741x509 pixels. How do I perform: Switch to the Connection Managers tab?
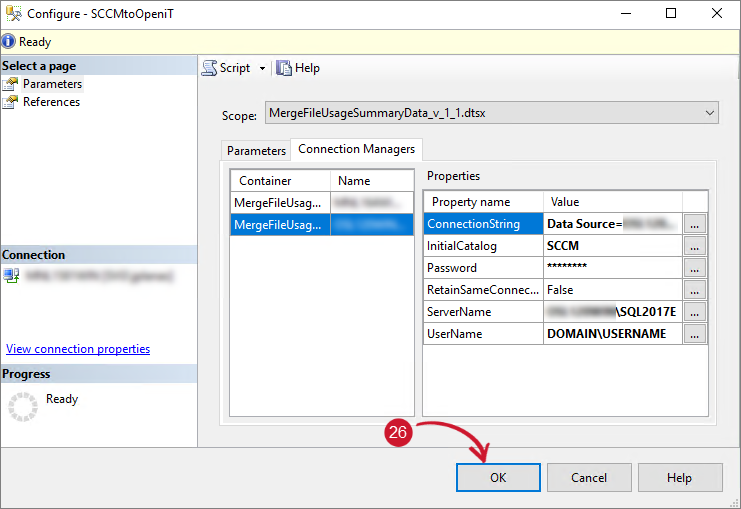[356, 149]
